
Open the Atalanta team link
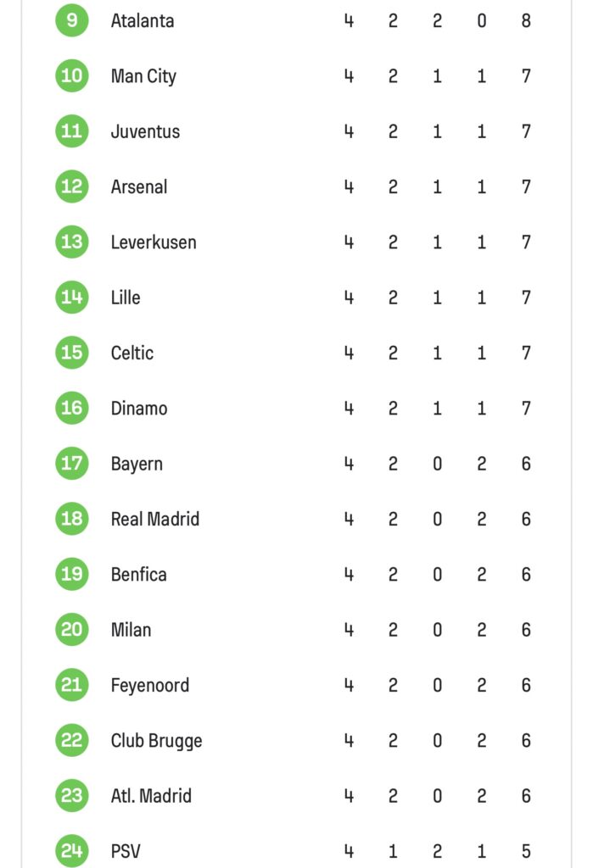143,20
